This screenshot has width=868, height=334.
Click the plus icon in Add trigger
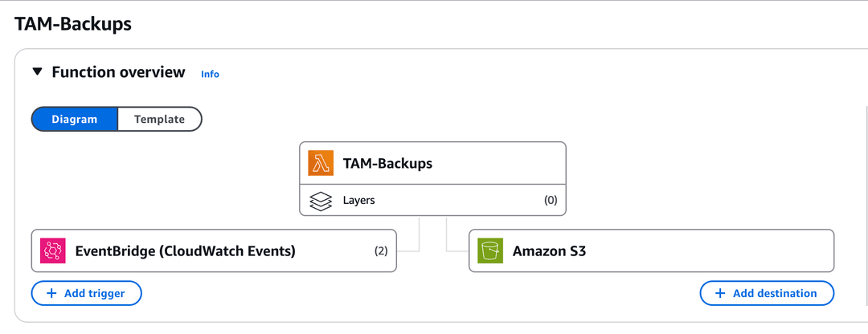(x=51, y=294)
